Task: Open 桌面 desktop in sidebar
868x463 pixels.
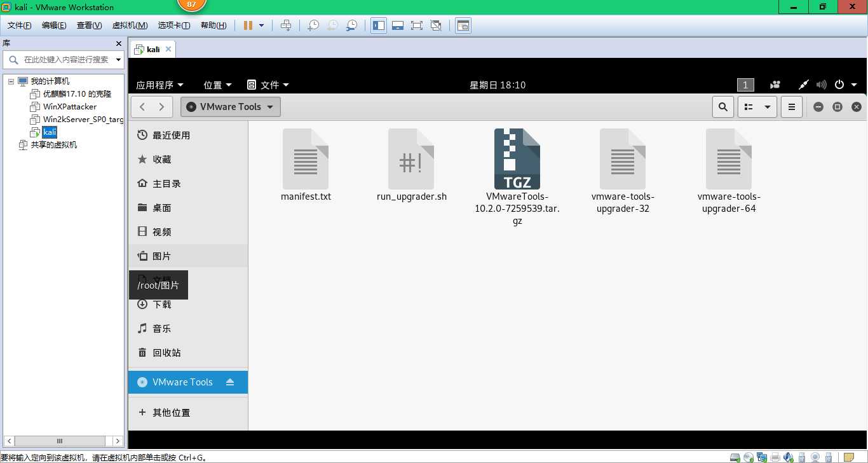Action: coord(188,208)
